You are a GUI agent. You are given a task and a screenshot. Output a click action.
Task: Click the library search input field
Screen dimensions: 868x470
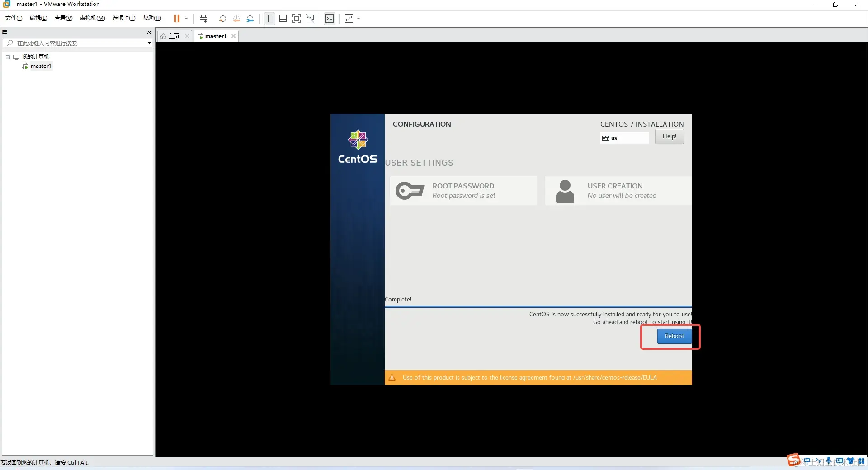coord(78,43)
